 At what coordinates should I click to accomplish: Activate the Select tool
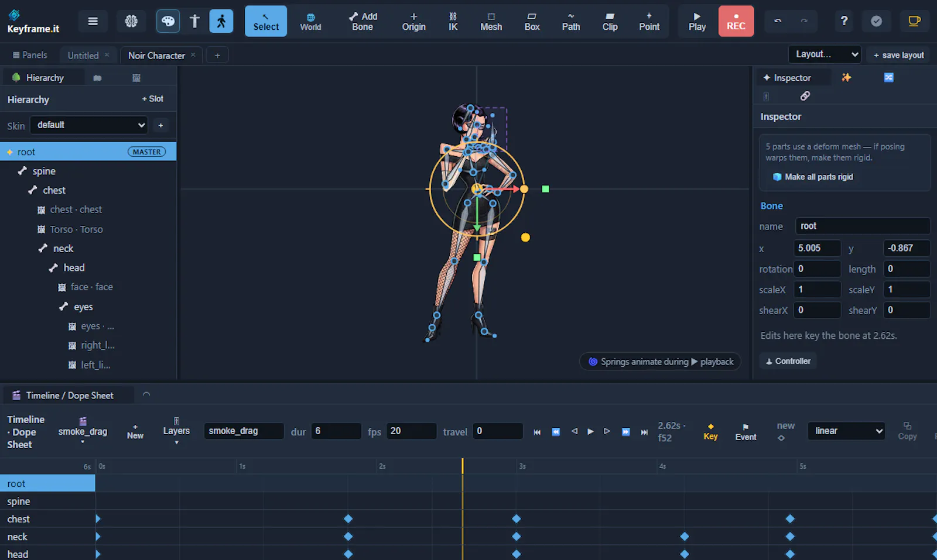266,21
